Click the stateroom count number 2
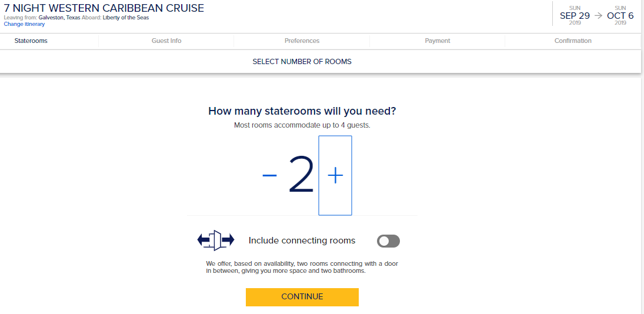 301,176
